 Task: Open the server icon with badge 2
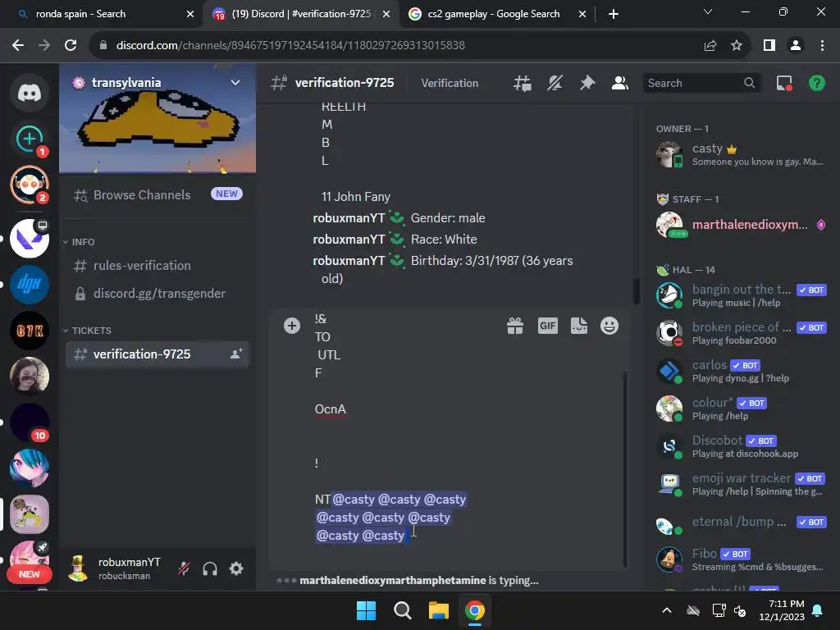30,185
